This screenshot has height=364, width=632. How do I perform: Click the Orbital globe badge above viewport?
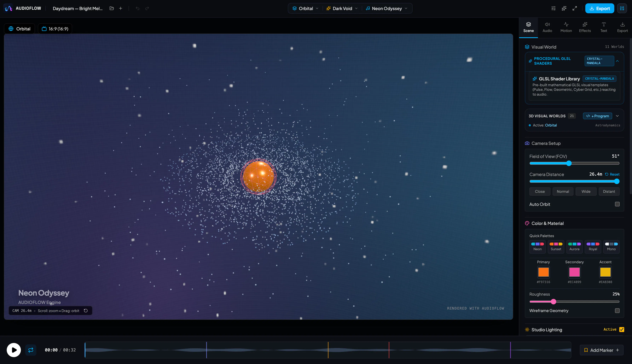click(19, 29)
